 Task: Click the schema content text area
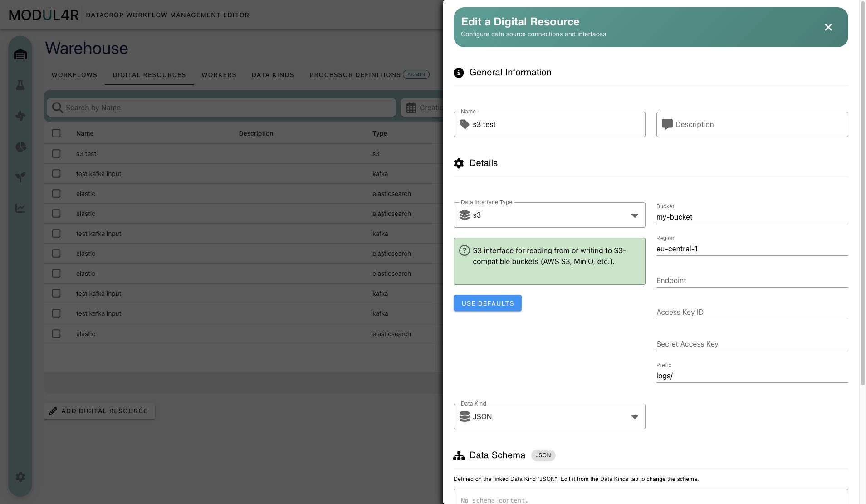651,497
